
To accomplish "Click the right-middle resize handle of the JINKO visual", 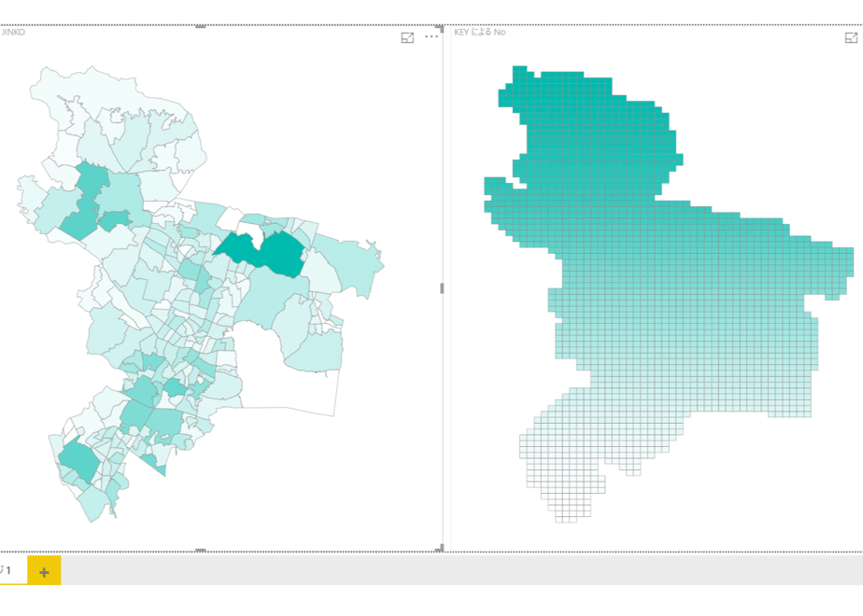I will [442, 288].
